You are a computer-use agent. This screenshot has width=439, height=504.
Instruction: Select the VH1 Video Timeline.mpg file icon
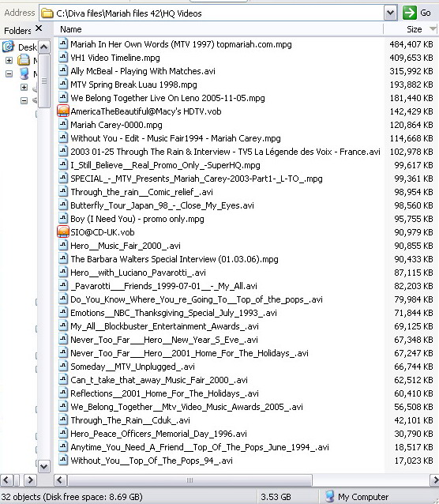pos(63,58)
